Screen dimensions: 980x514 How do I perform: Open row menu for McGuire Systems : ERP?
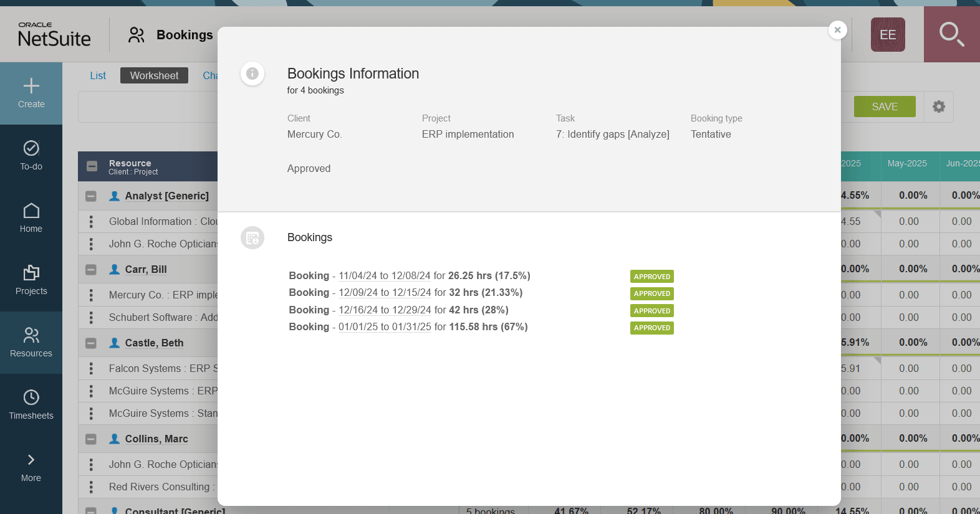91,391
